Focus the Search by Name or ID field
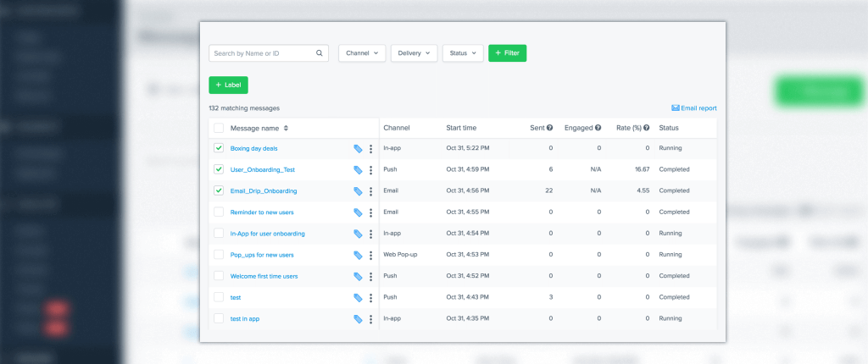Viewport: 868px width, 364px height. coord(261,53)
